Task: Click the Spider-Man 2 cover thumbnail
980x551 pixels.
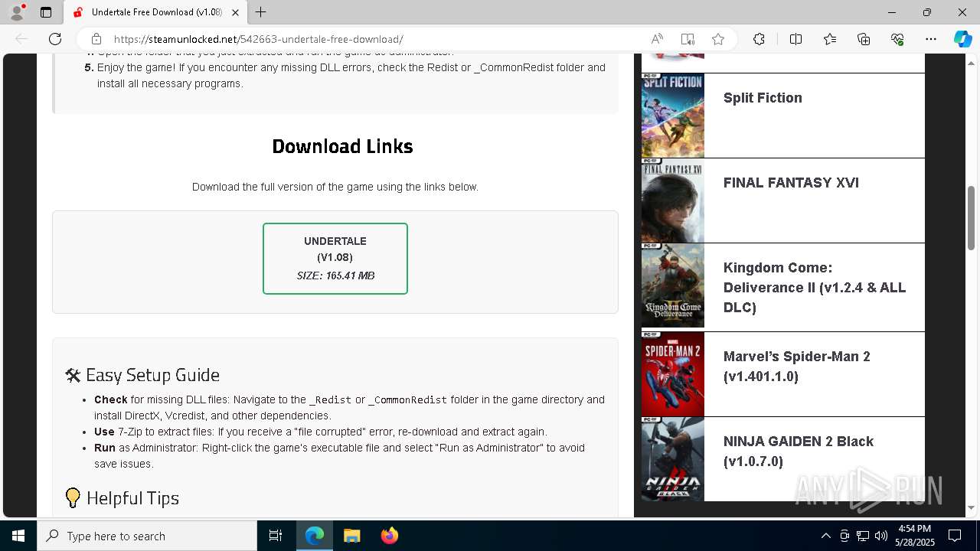Action: (x=673, y=374)
